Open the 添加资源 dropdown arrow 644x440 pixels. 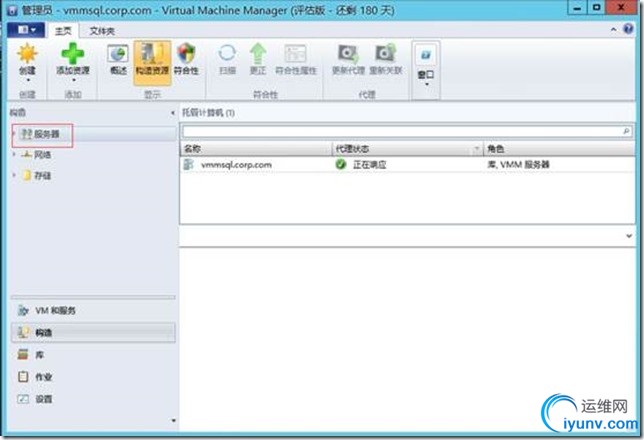(73, 80)
